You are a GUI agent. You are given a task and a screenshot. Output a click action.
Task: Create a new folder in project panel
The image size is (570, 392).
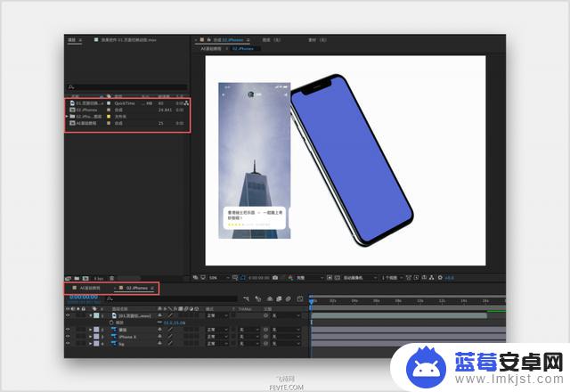77,278
